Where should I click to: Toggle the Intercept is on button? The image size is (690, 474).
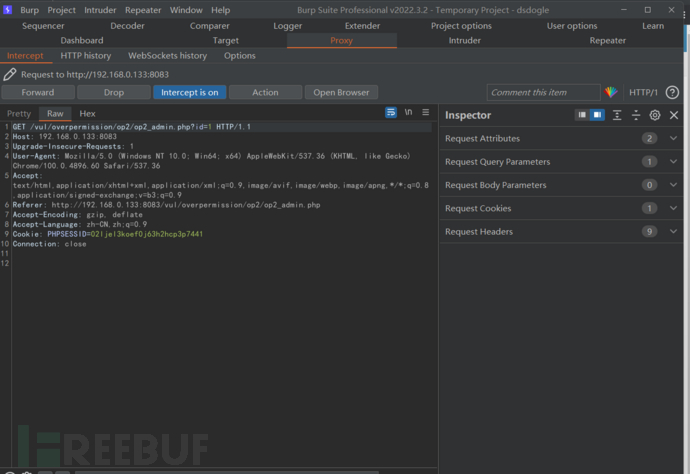(x=190, y=92)
